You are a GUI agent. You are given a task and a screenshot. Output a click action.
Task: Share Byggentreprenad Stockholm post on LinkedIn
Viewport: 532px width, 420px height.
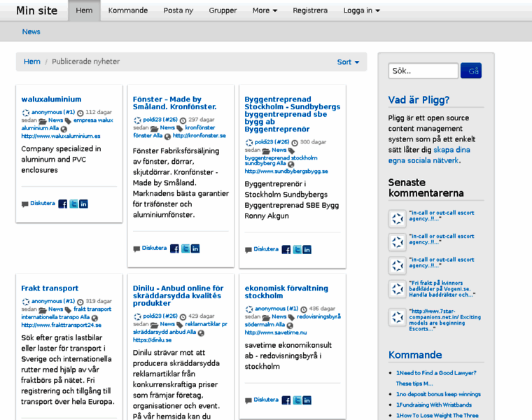coord(307,250)
